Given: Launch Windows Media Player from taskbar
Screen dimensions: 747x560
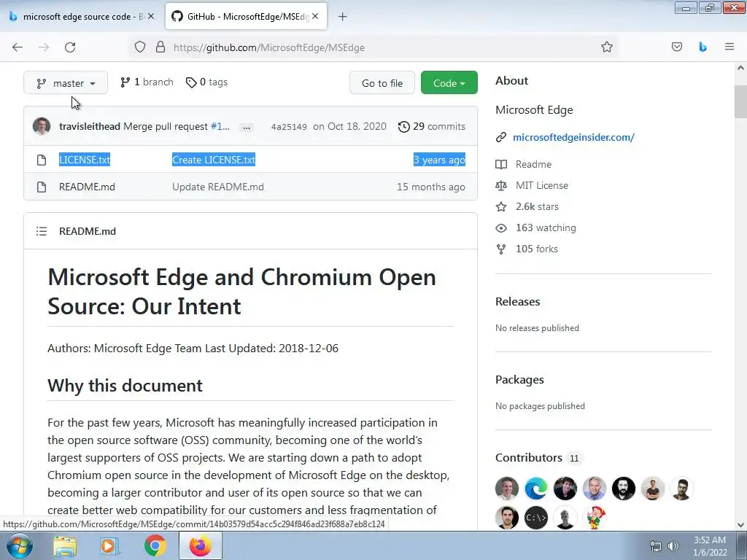Looking at the screenshot, I should (x=109, y=545).
